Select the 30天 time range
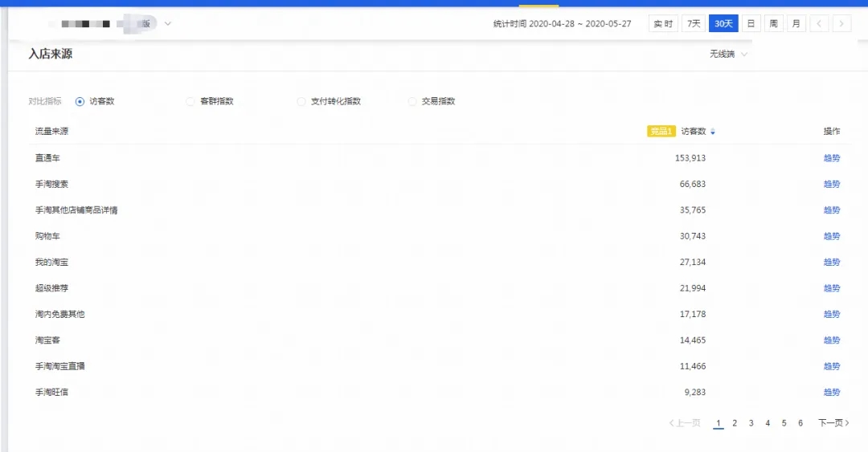Screen dimensions: 868x452 (723, 24)
